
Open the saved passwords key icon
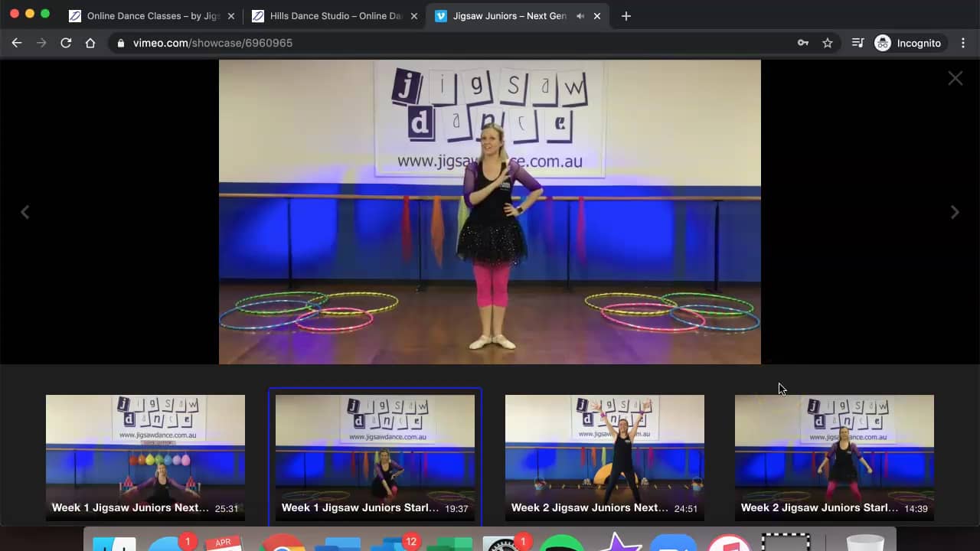point(803,43)
